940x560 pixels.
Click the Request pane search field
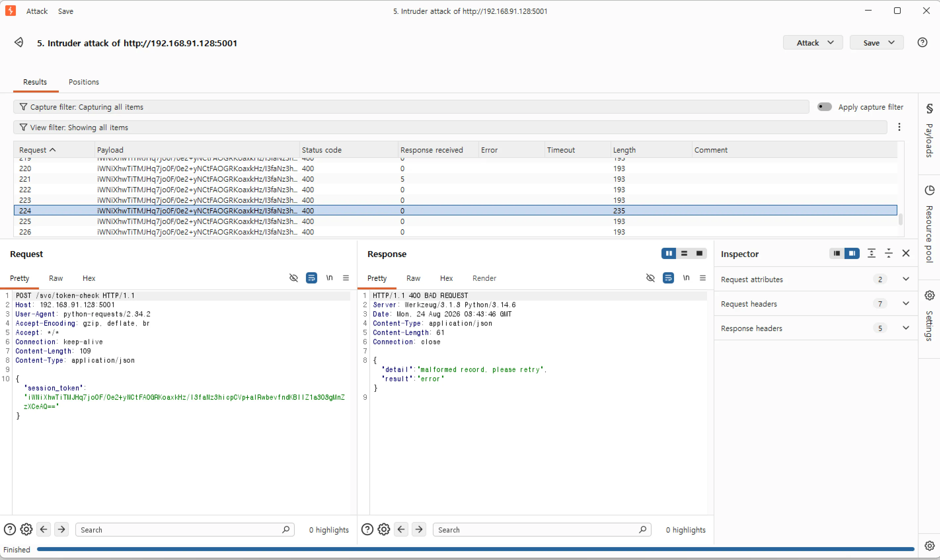tap(185, 529)
